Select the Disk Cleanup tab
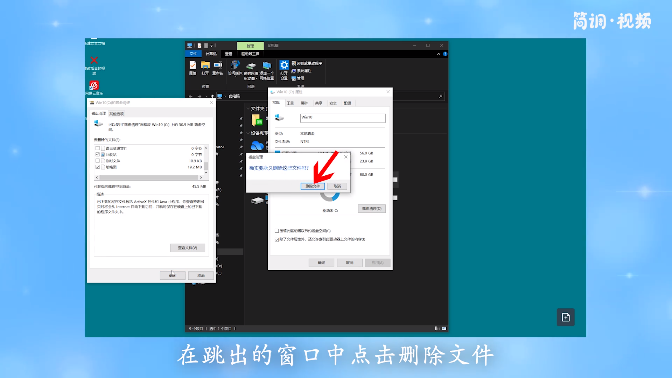The image size is (672, 378). pos(99,114)
